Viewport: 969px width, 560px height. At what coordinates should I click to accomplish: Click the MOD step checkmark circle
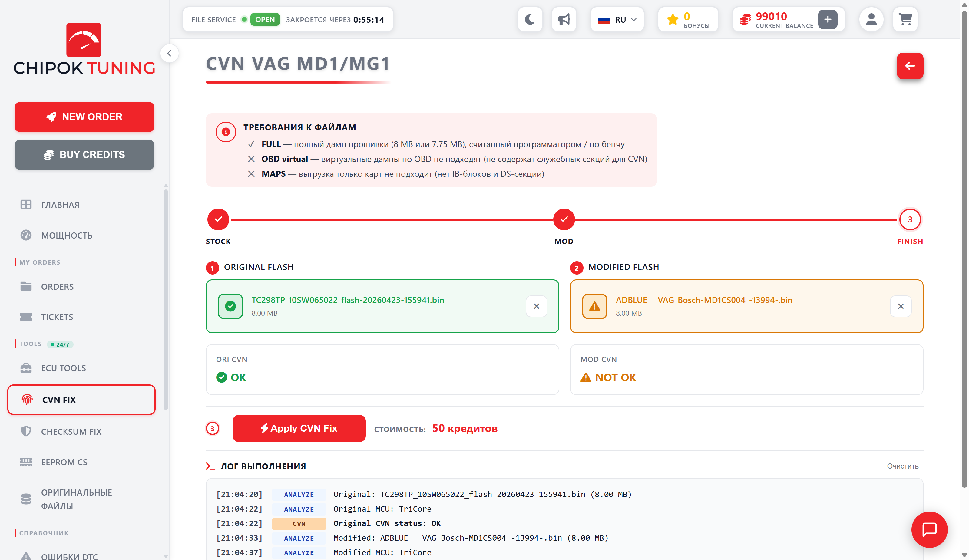click(564, 219)
